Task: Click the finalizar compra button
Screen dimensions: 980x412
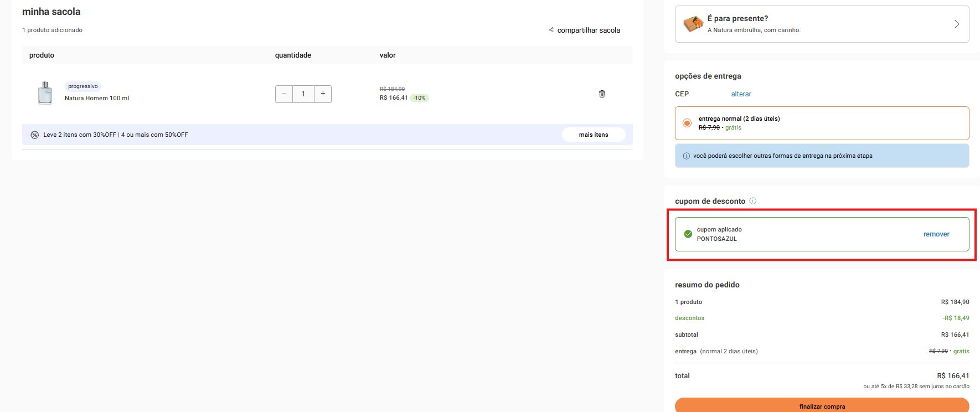Action: point(822,405)
